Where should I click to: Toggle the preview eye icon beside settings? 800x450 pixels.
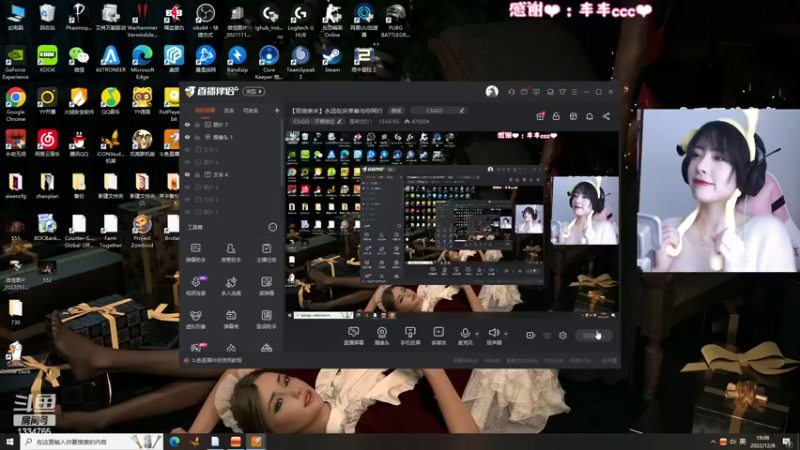point(547,335)
